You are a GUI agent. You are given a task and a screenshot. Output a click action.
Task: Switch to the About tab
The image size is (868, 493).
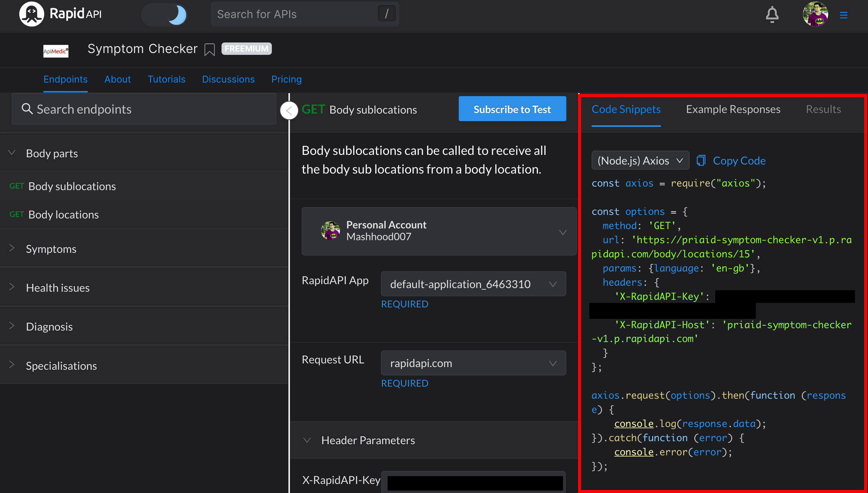coord(118,79)
